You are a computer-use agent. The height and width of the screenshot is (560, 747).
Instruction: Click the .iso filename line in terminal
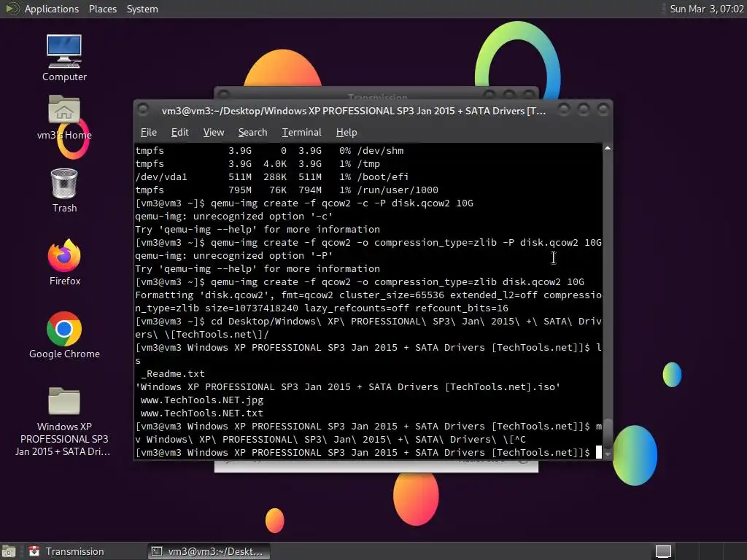point(348,387)
